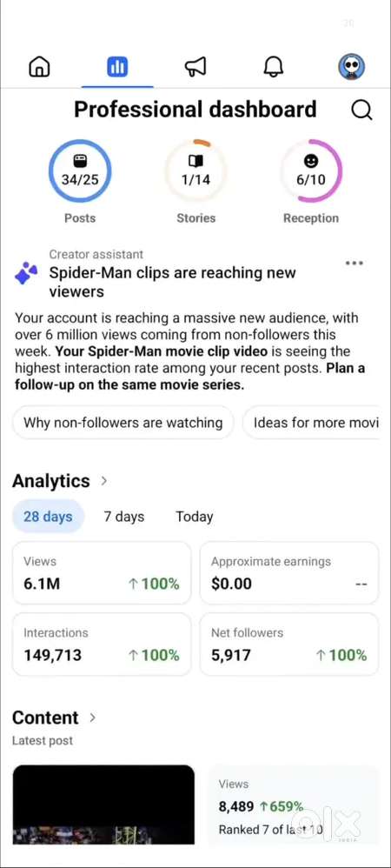
Task: Tap the search magnifier icon
Action: 361,110
